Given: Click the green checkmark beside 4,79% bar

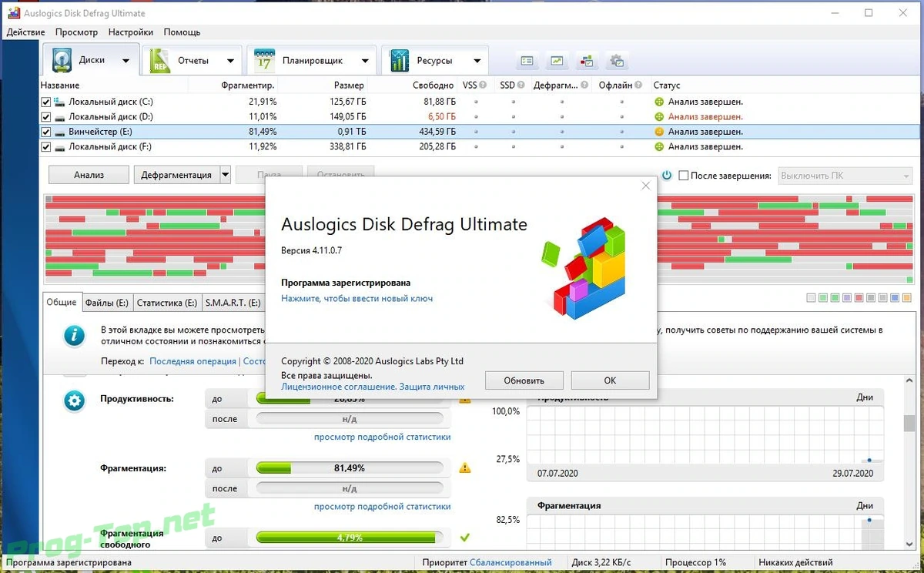Looking at the screenshot, I should tap(464, 537).
